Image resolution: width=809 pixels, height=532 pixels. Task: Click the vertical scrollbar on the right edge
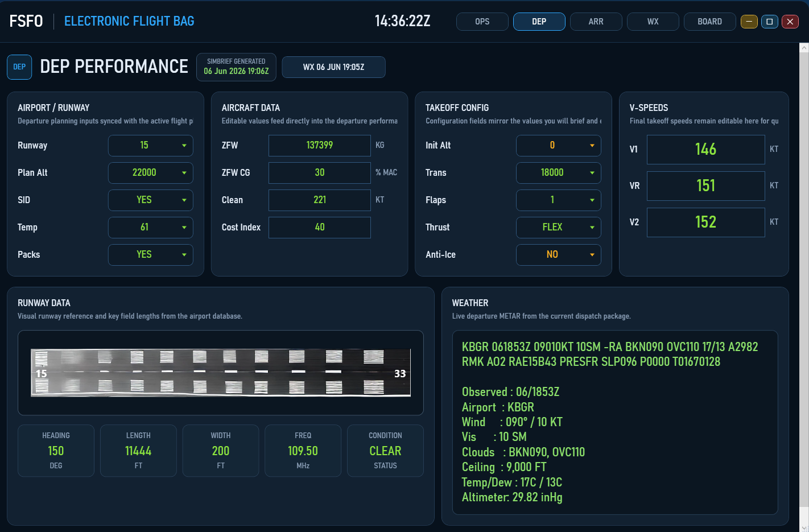(804, 279)
